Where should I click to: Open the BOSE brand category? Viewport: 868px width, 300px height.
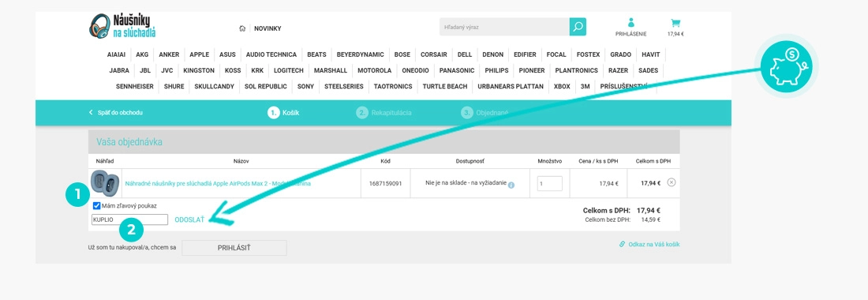[x=402, y=54]
